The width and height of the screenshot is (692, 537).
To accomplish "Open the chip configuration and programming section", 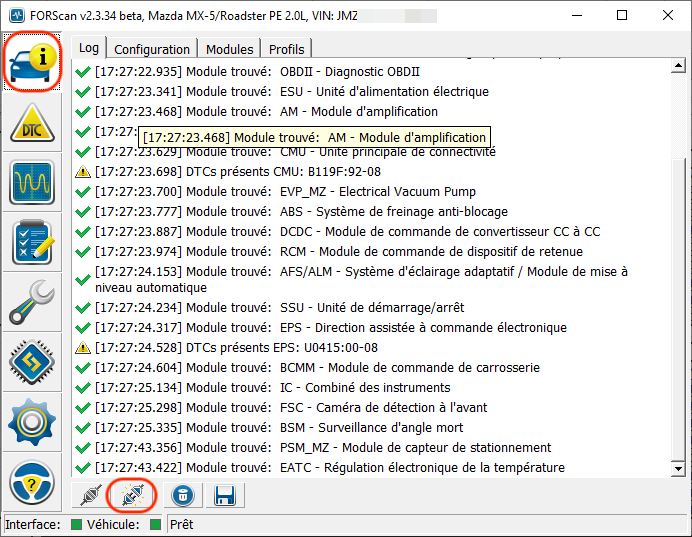I will [x=32, y=362].
